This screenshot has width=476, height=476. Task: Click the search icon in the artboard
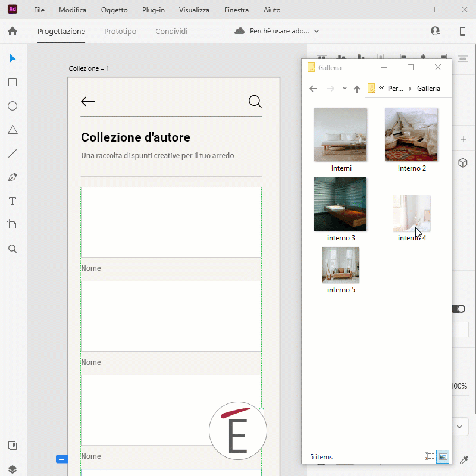tap(255, 101)
